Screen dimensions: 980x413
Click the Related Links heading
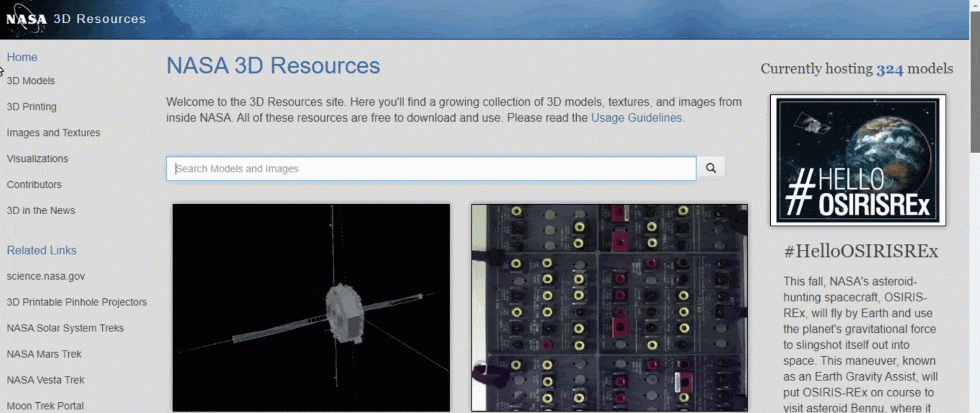click(41, 250)
